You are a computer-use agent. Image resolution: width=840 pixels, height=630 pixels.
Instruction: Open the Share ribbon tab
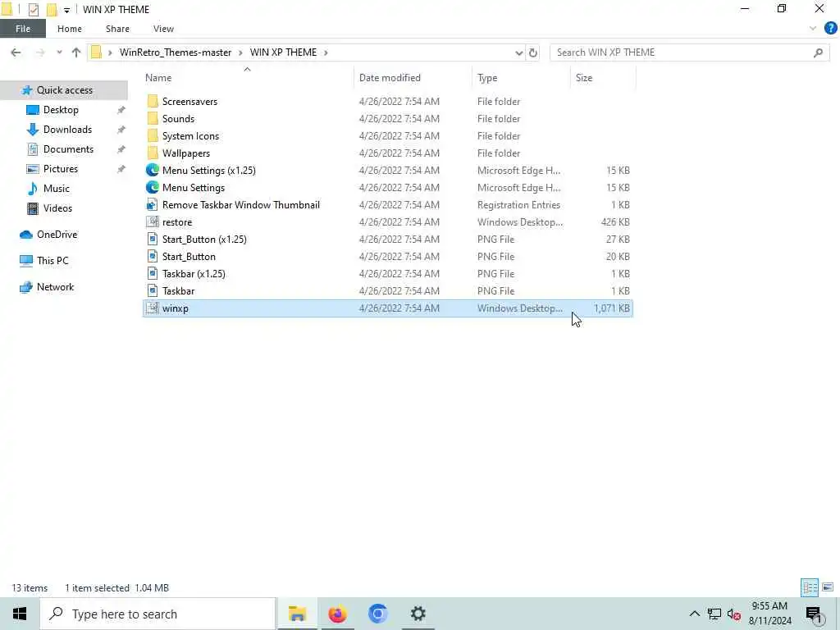117,29
